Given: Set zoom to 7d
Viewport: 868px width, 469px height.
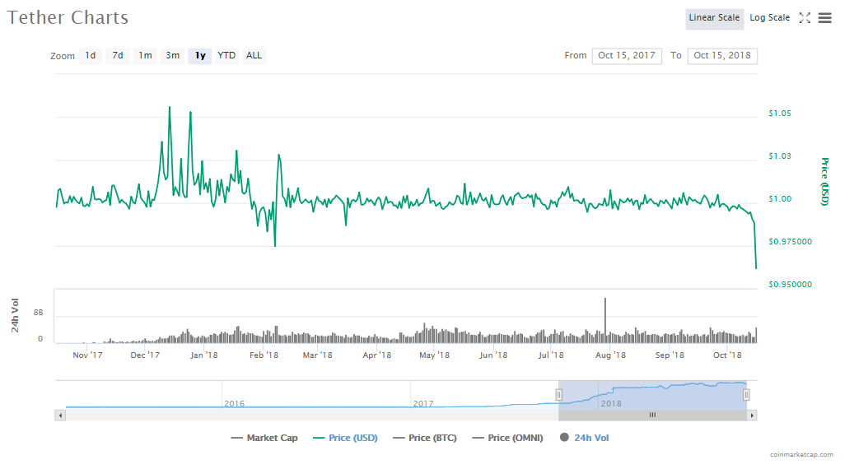Looking at the screenshot, I should (x=118, y=55).
